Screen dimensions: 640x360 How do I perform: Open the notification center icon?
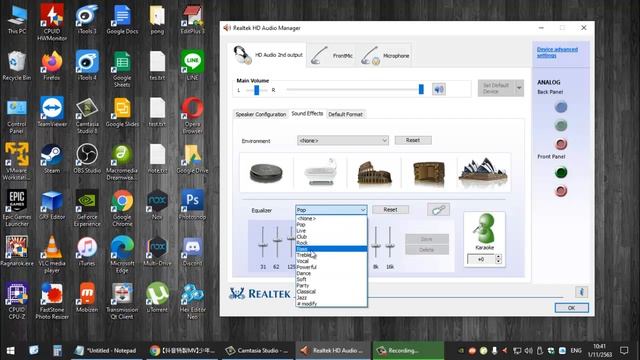pyautogui.click(x=624, y=351)
